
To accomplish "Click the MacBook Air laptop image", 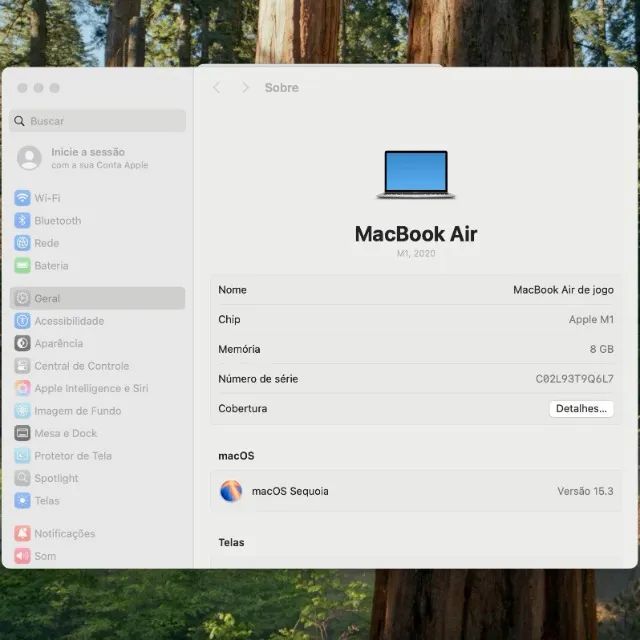I will [416, 174].
